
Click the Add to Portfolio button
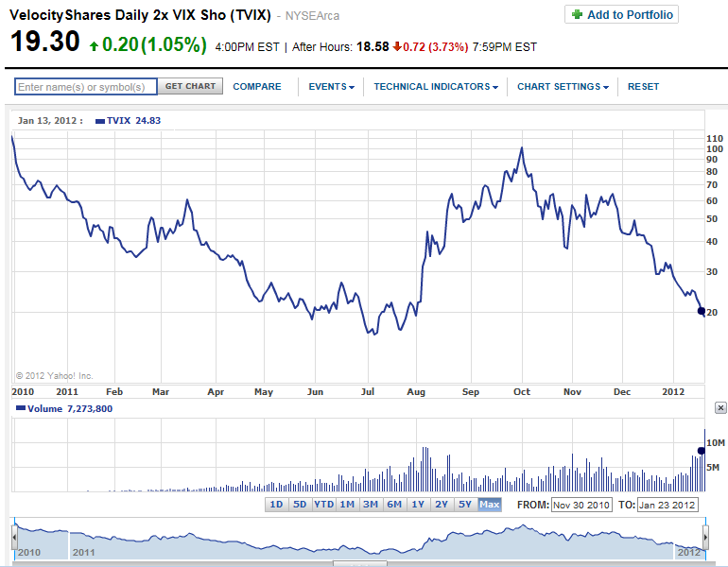pos(621,14)
